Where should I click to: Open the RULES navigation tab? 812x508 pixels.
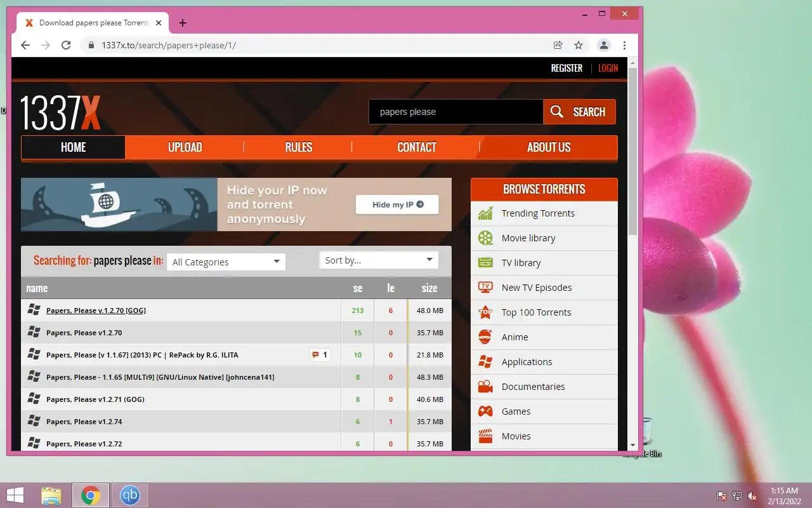[298, 147]
